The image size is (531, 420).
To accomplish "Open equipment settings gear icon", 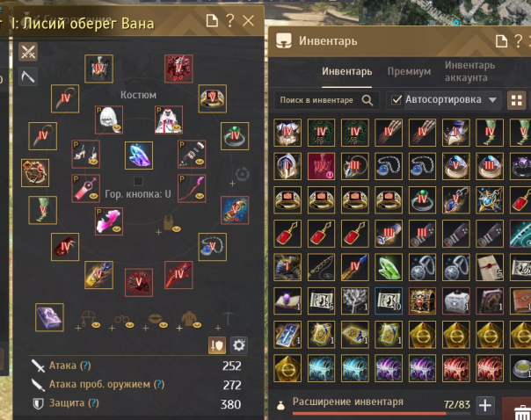I will click(239, 345).
